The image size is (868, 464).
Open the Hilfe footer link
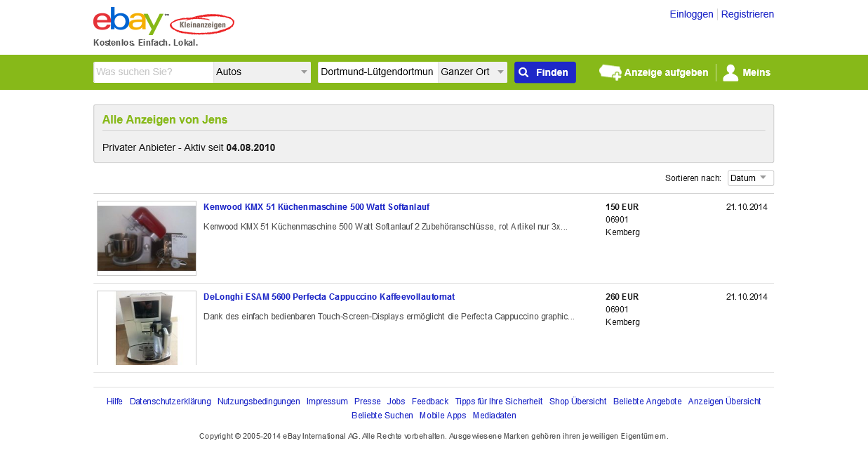click(114, 402)
